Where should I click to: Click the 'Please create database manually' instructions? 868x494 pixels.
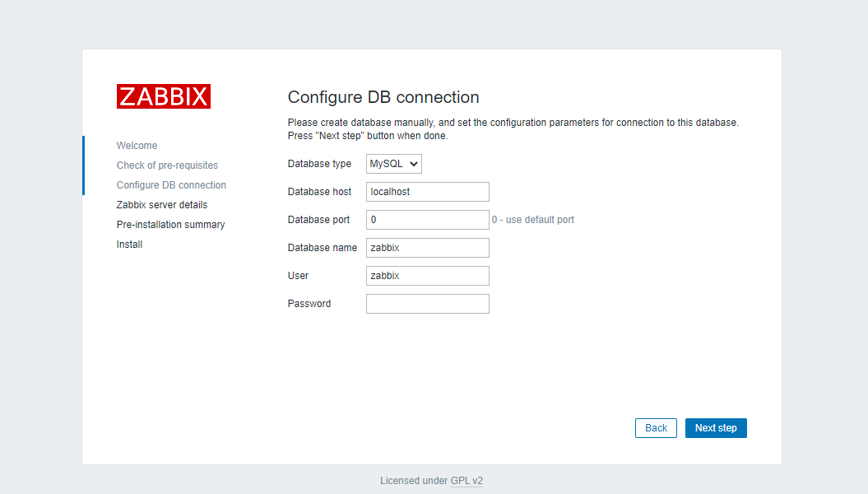click(x=513, y=129)
